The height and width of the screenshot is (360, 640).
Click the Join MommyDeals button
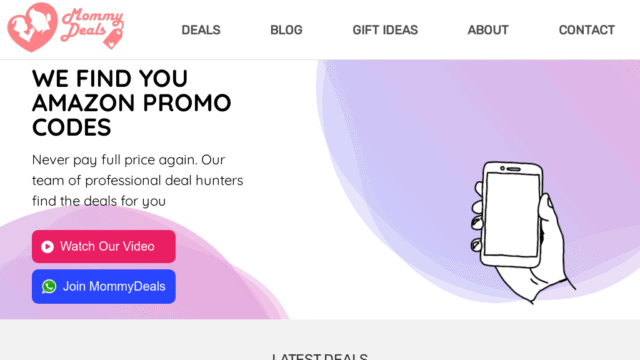pyautogui.click(x=104, y=287)
